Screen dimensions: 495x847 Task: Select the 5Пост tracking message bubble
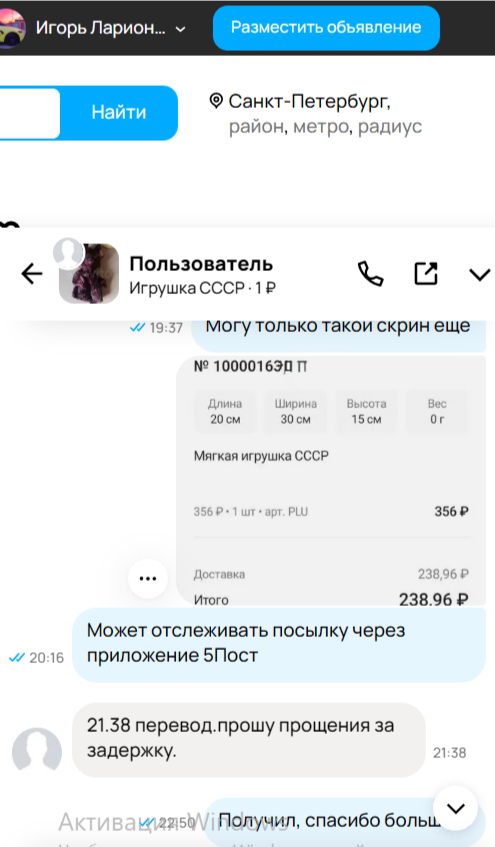279,644
